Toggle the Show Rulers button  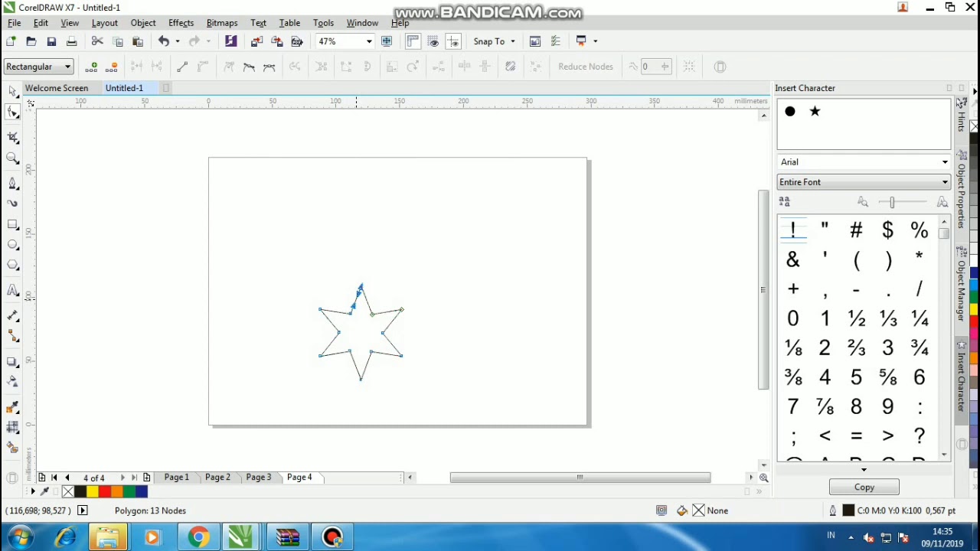413,41
